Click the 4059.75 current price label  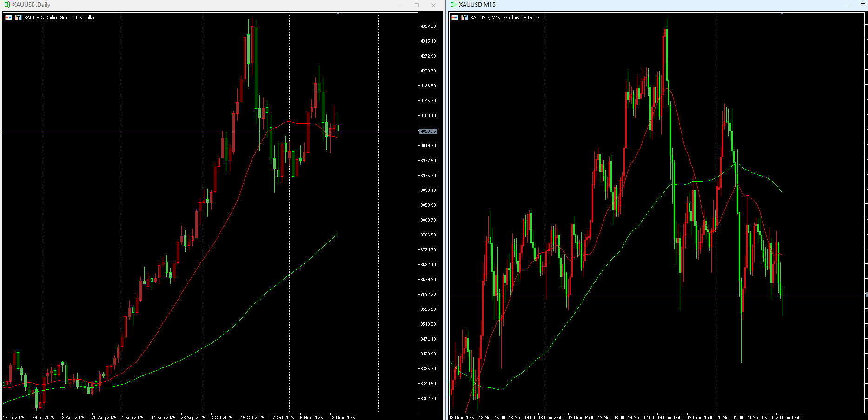(x=428, y=131)
